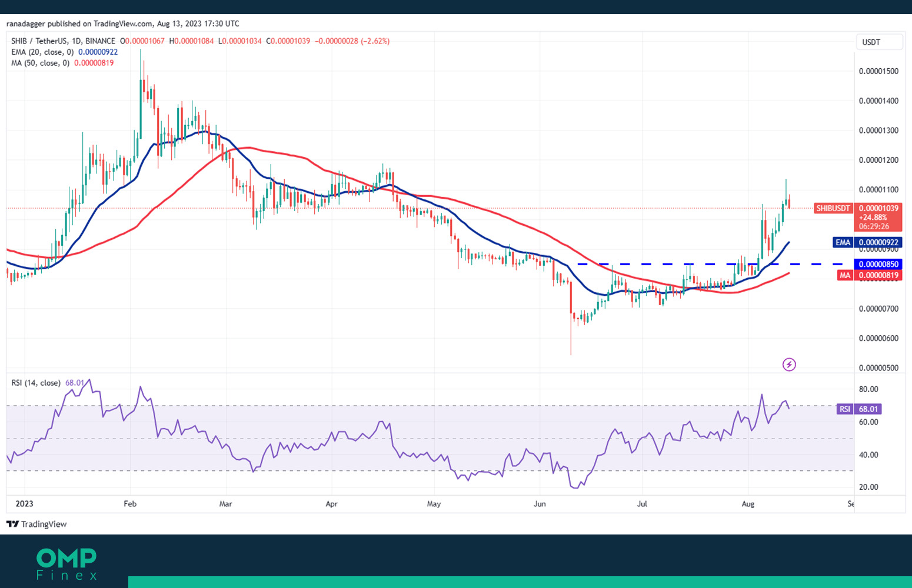Screen dimensions: 912x588
Task: Click the 0.00000600 price axis label
Action: [x=878, y=339]
